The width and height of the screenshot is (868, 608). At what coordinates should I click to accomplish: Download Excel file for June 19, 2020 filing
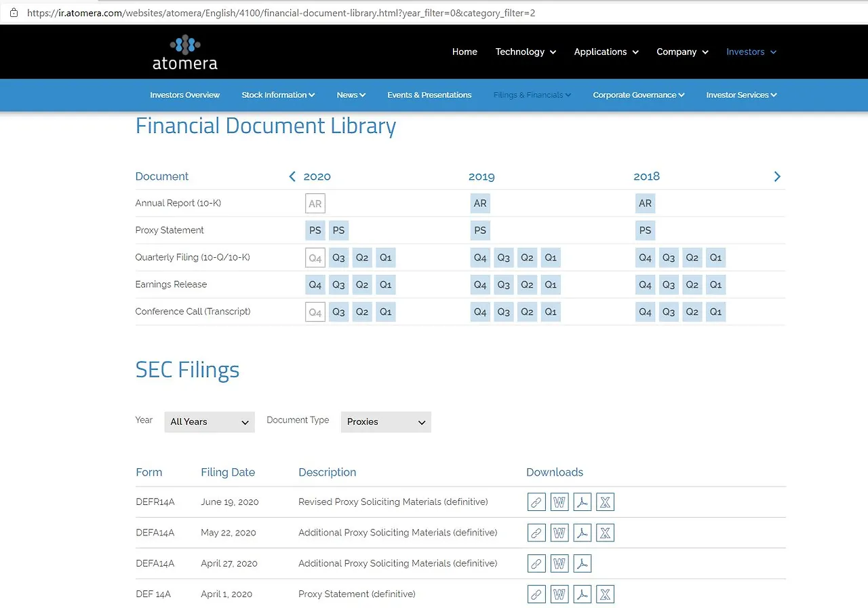point(606,502)
